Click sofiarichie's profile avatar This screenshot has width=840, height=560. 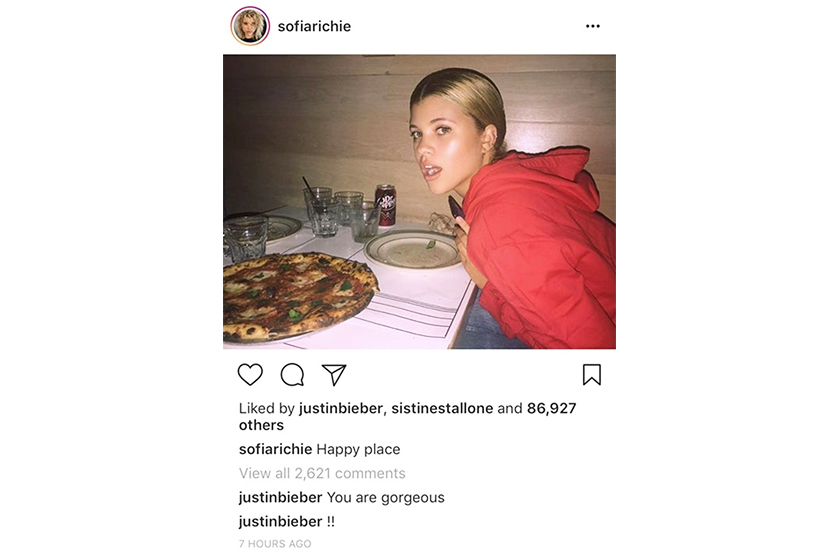[249, 26]
